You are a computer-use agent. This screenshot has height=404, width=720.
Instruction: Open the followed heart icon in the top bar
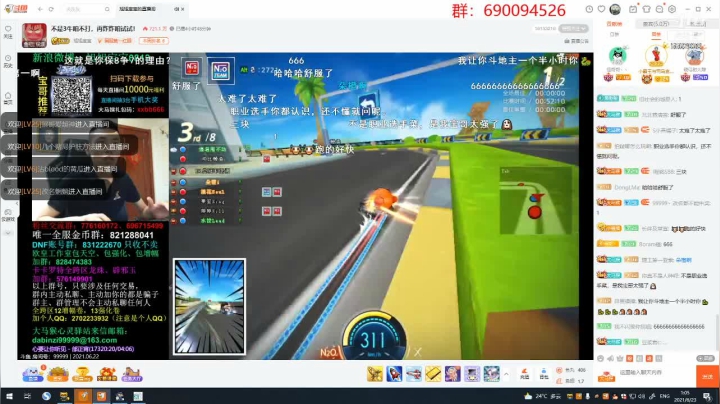(x=602, y=9)
